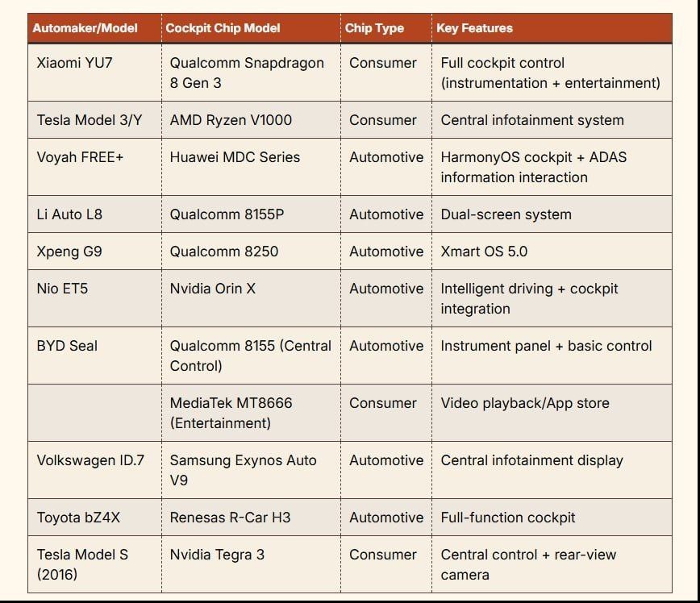Select the Tesla Model 3/Y cell
The width and height of the screenshot is (700, 603).
[x=94, y=119]
